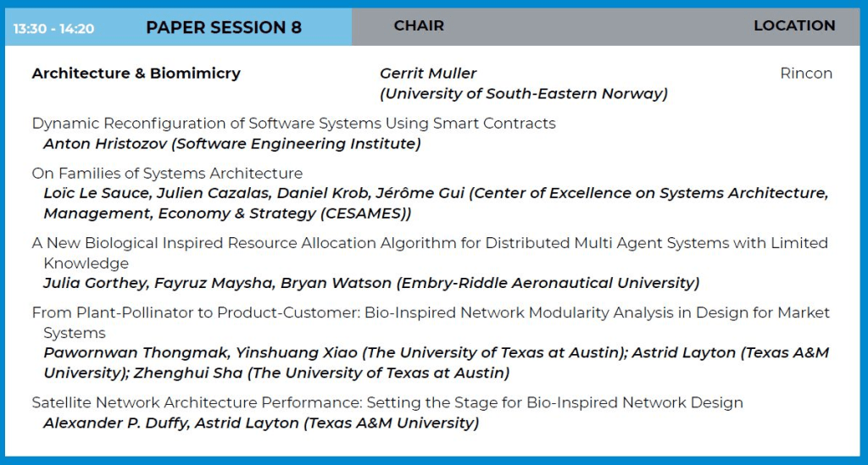This screenshot has width=868, height=465.
Task: Open the Plant-Pollinator to Product-Customer paper
Action: pyautogui.click(x=431, y=313)
